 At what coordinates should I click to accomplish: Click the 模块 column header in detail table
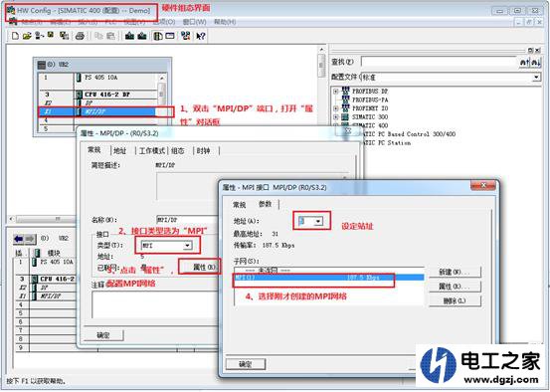tap(54, 253)
